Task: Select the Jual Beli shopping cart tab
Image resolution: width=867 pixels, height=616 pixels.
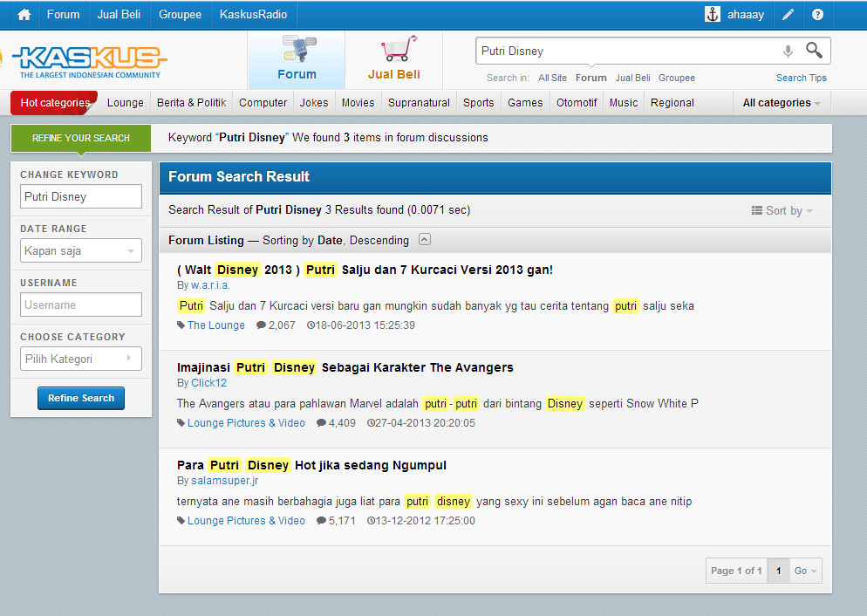Action: click(394, 59)
